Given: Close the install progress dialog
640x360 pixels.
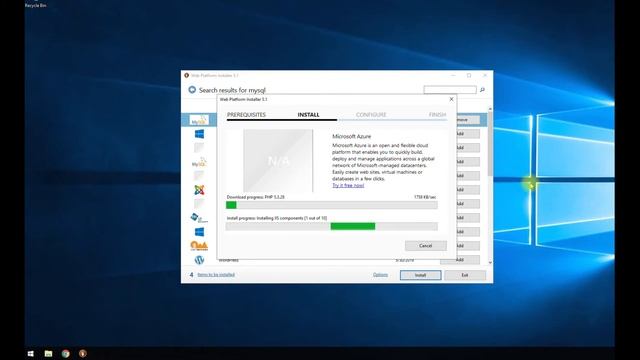Looking at the screenshot, I should coord(451,99).
